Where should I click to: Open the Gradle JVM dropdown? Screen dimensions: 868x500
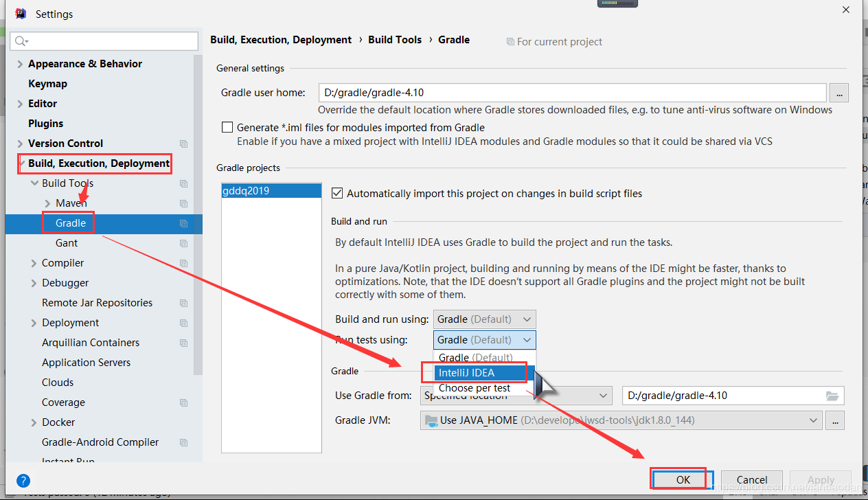coord(621,420)
